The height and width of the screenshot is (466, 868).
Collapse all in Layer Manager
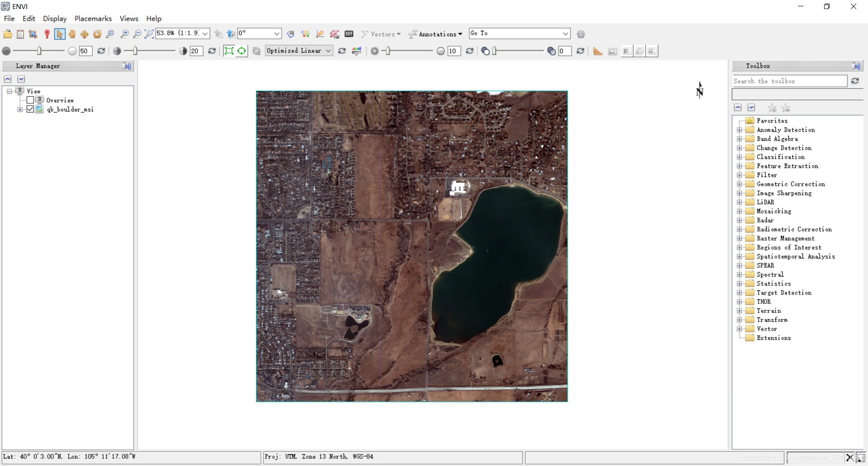[x=8, y=79]
